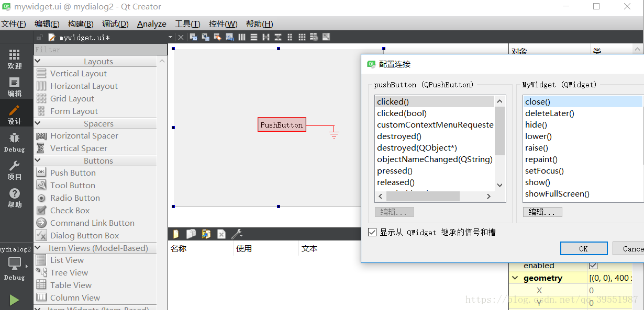Open the mywidget.ui file dropdown arrow

click(170, 37)
